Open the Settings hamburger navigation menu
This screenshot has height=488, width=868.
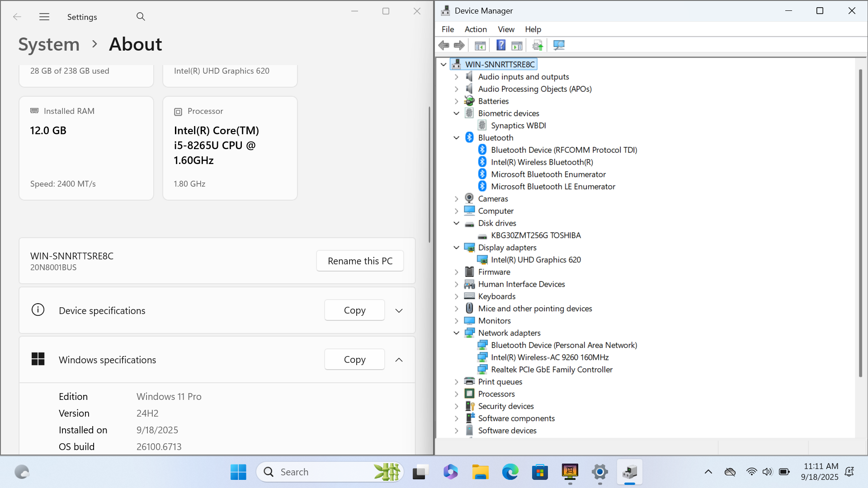(x=44, y=17)
